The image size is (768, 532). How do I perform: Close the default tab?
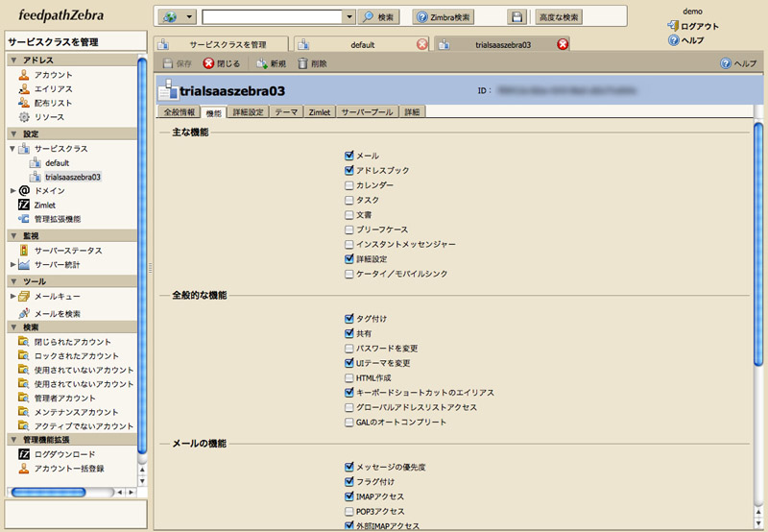point(421,44)
